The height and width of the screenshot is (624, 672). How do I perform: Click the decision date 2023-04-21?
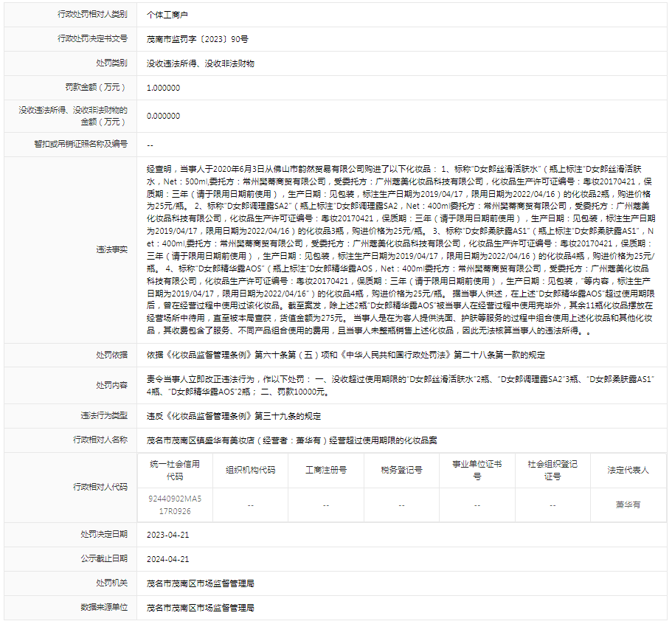[x=168, y=534]
